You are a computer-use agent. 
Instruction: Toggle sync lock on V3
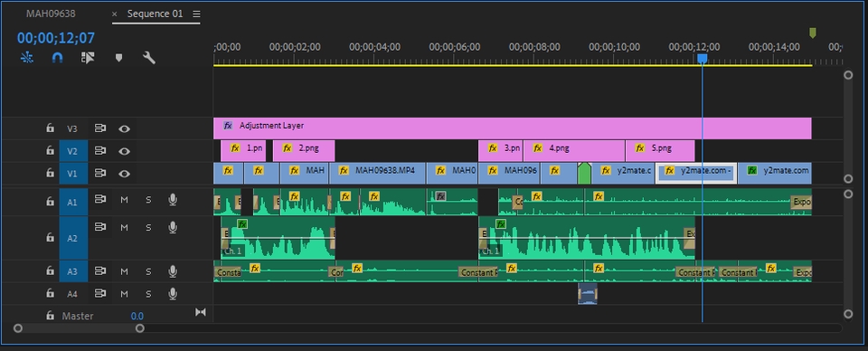[99, 128]
